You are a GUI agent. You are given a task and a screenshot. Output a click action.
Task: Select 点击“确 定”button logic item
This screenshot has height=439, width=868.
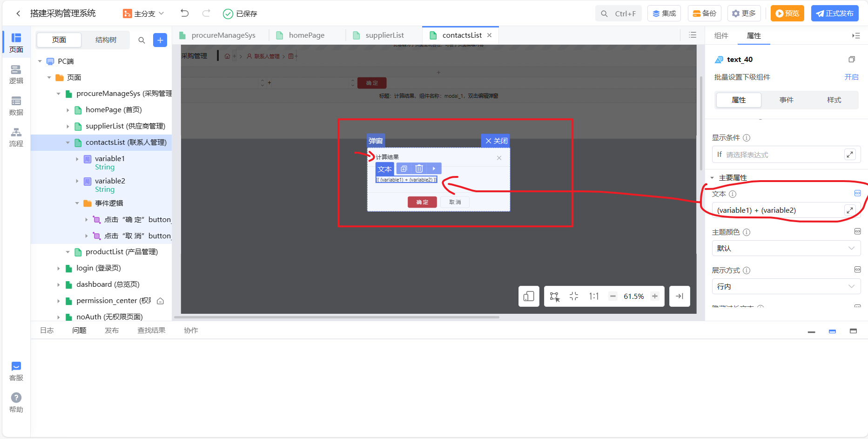click(x=132, y=220)
